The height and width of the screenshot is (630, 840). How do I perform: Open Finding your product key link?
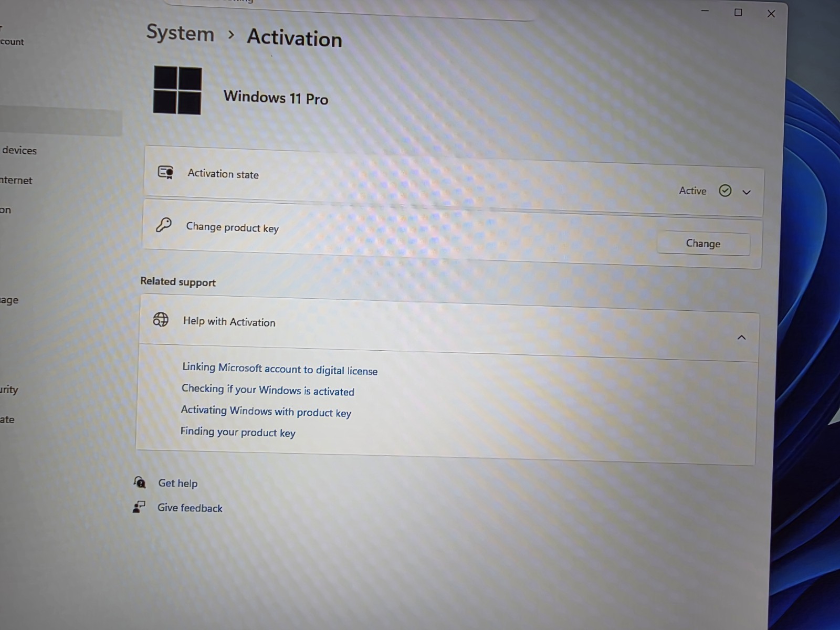pyautogui.click(x=238, y=432)
